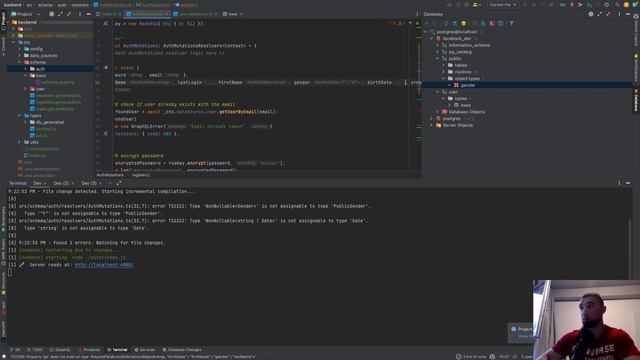
Task: Collapse all in Project panel toolbar
Action: [x=69, y=14]
